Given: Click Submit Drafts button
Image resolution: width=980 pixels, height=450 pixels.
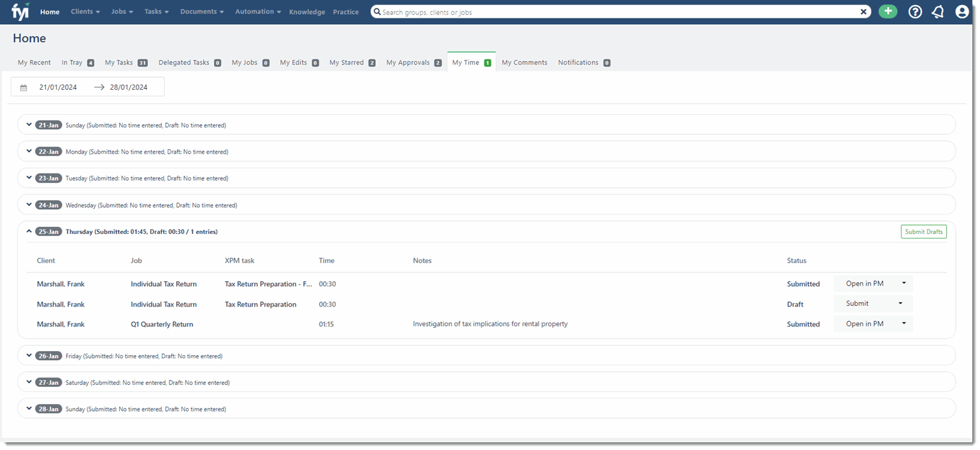Looking at the screenshot, I should pos(923,232).
